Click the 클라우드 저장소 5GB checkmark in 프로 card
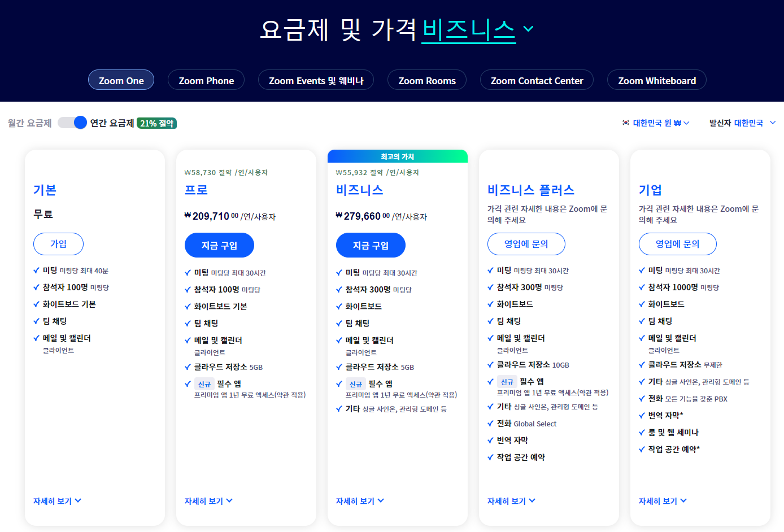The image size is (784, 532). pos(188,367)
